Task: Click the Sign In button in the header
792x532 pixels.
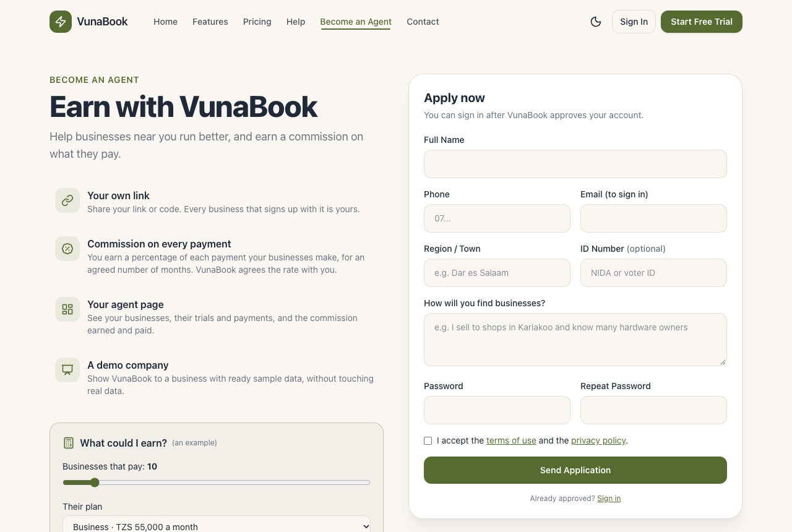Action: click(x=634, y=22)
